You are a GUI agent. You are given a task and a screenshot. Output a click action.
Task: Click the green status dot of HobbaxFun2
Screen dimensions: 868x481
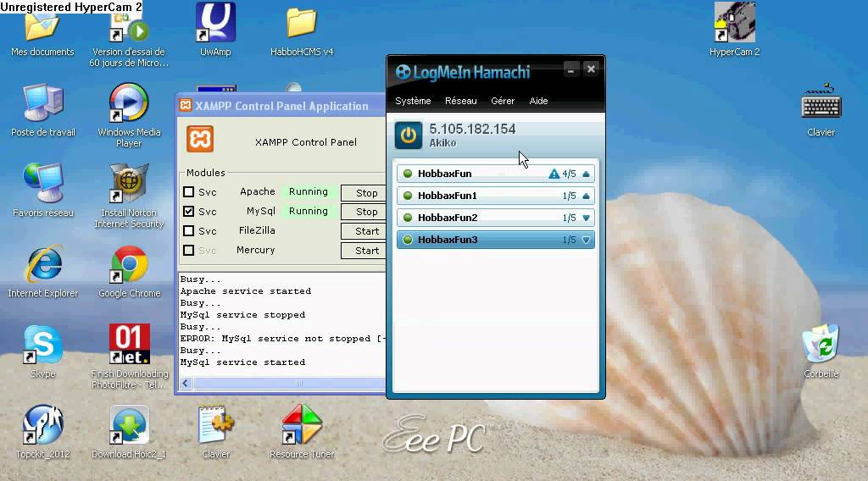(x=408, y=218)
